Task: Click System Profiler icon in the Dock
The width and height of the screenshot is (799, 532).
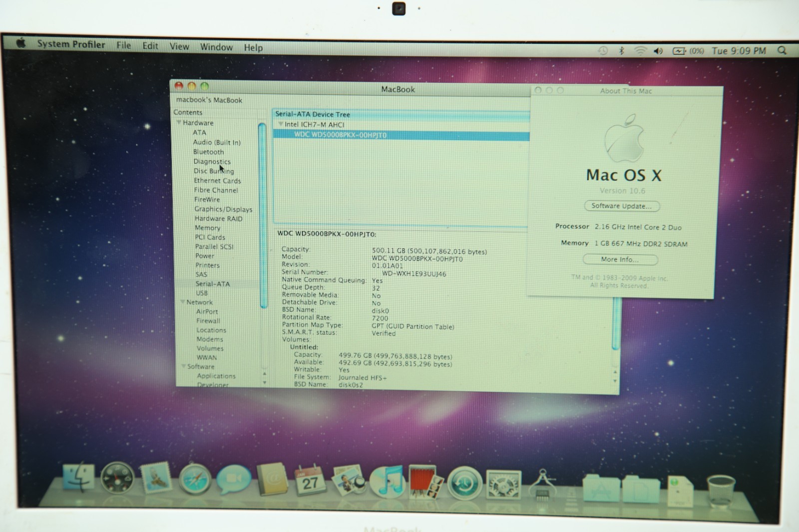Action: pos(543,484)
